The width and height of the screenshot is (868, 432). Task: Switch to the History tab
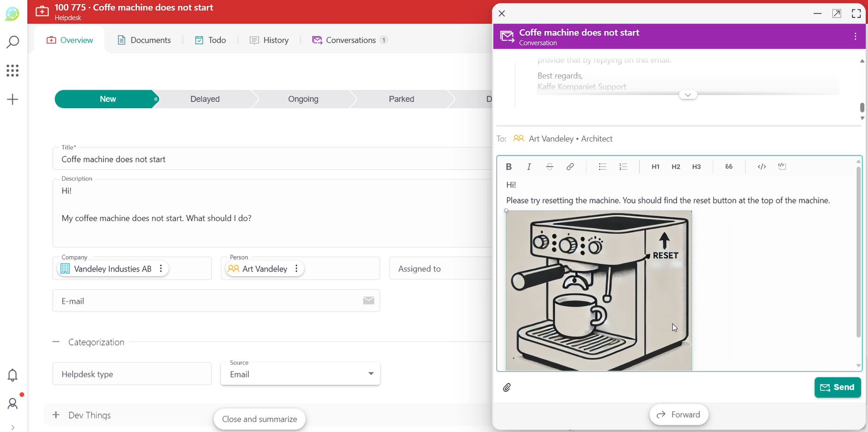tap(269, 40)
